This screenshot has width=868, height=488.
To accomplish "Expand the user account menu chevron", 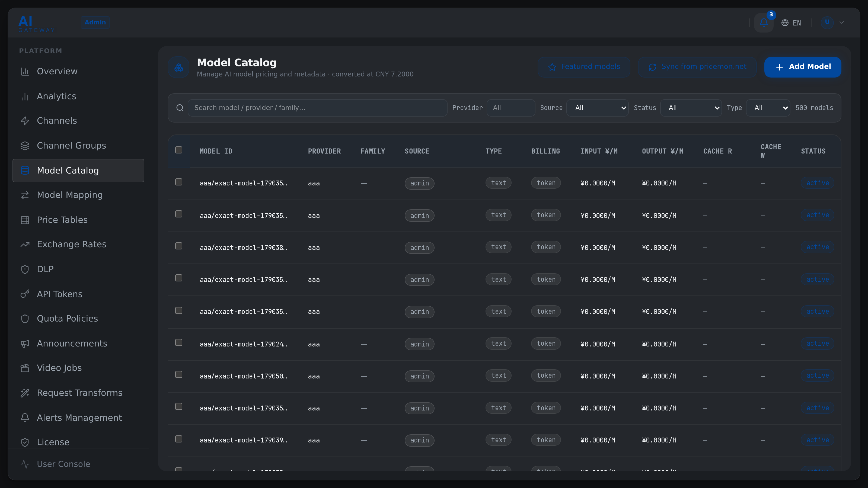I will (x=842, y=23).
